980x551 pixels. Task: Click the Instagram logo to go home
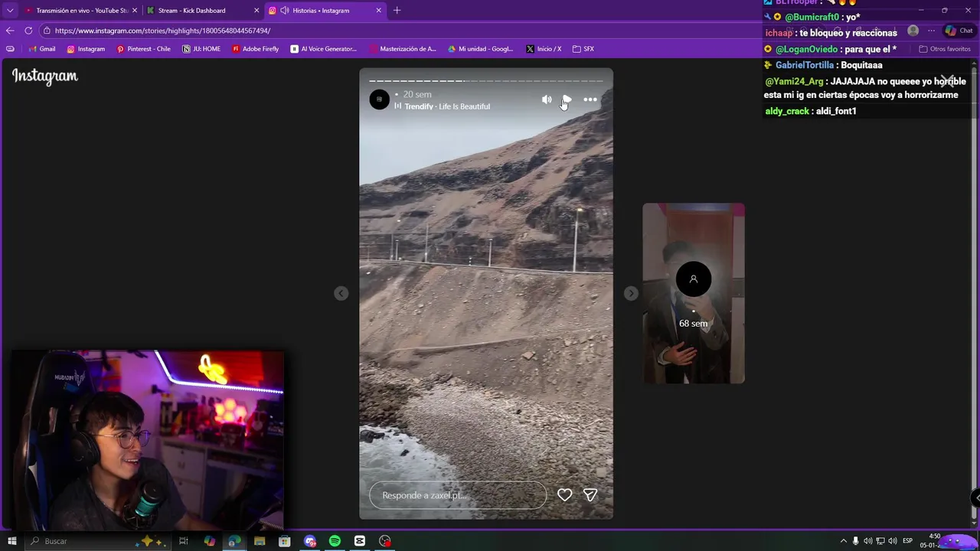pos(44,76)
